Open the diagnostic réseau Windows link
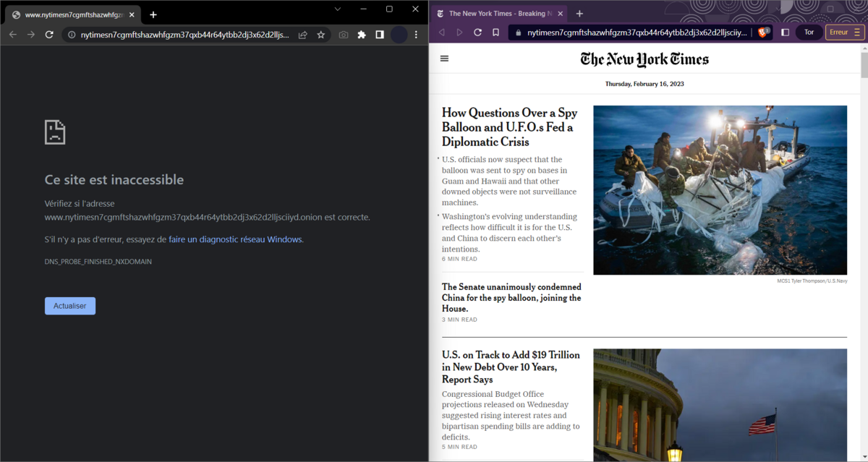Viewport: 868px width, 462px height. (x=236, y=239)
